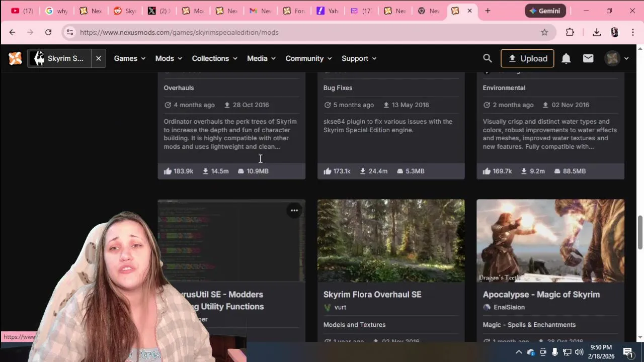Click the Nexus Mods logo icon
The image size is (644, 362).
point(15,58)
